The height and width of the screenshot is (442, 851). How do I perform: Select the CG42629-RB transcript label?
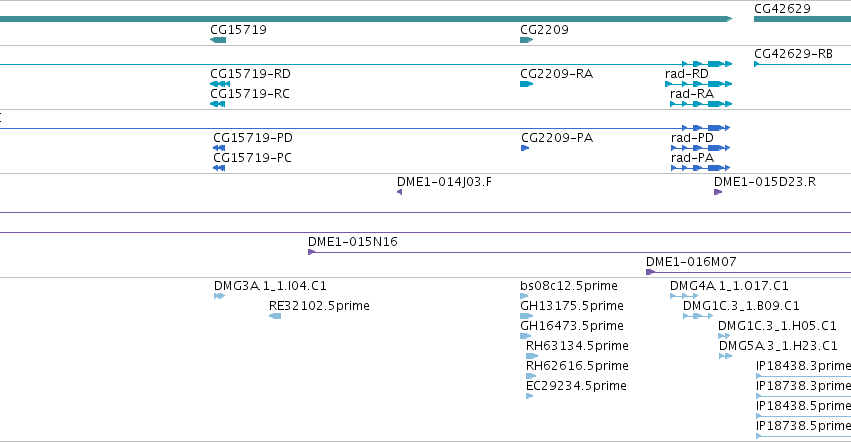(x=793, y=53)
